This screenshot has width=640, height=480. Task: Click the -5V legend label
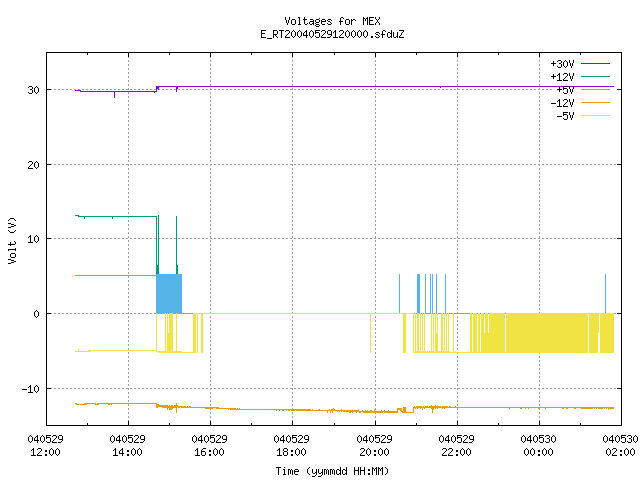click(x=565, y=116)
